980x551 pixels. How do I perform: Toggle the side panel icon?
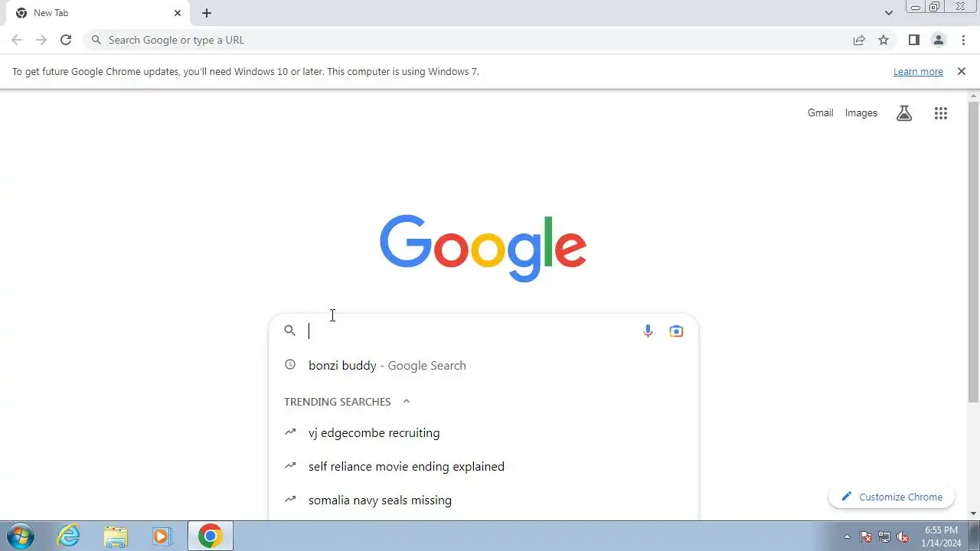913,40
